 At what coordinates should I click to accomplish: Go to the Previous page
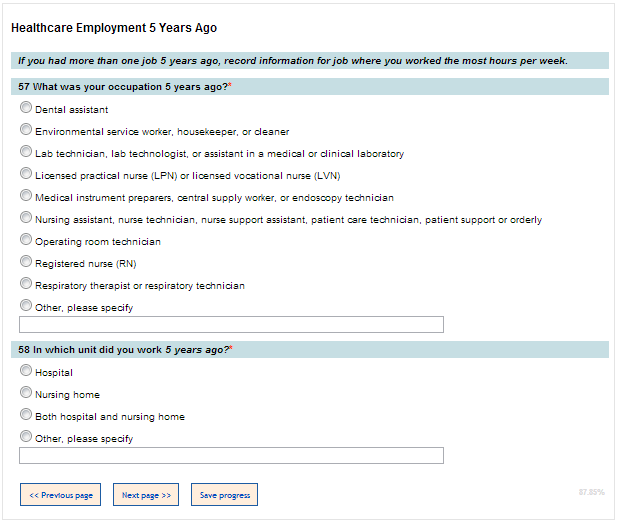pyautogui.click(x=60, y=495)
